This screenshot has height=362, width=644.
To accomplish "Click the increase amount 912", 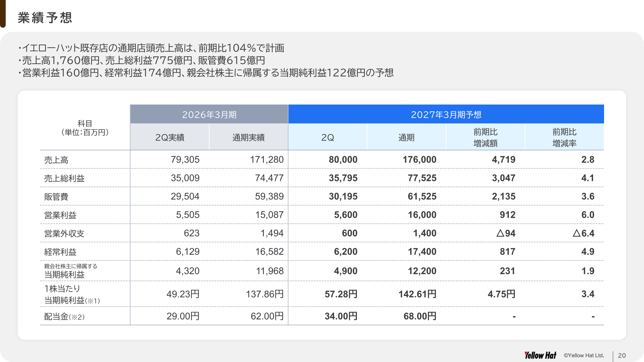I will (507, 215).
